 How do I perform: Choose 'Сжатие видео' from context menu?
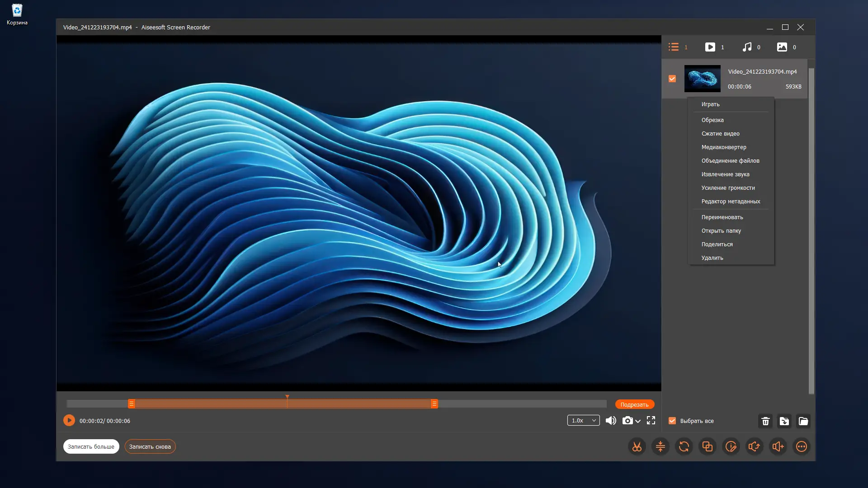click(720, 134)
